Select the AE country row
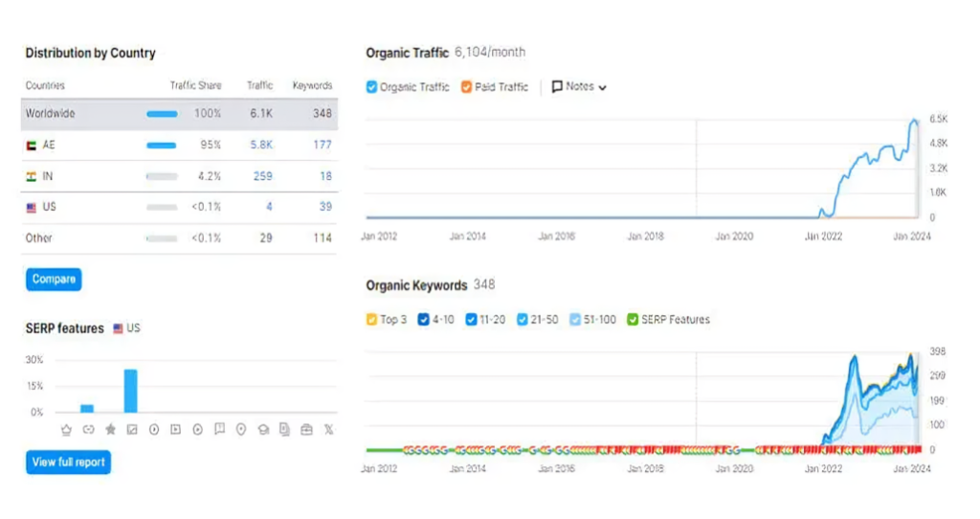 click(x=178, y=146)
